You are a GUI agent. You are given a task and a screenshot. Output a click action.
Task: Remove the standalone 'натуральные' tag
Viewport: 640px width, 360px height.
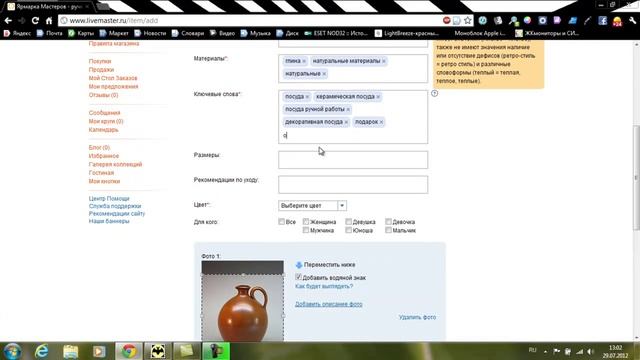324,74
